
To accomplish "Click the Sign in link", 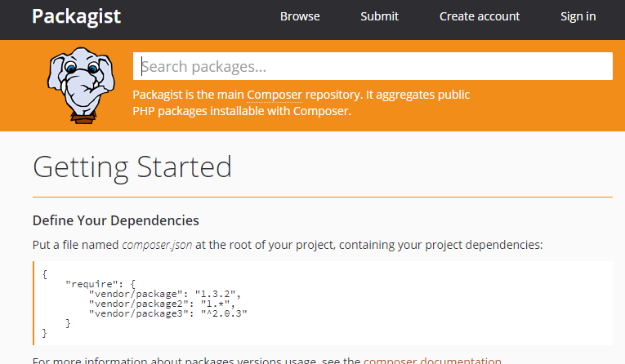I will tap(578, 16).
